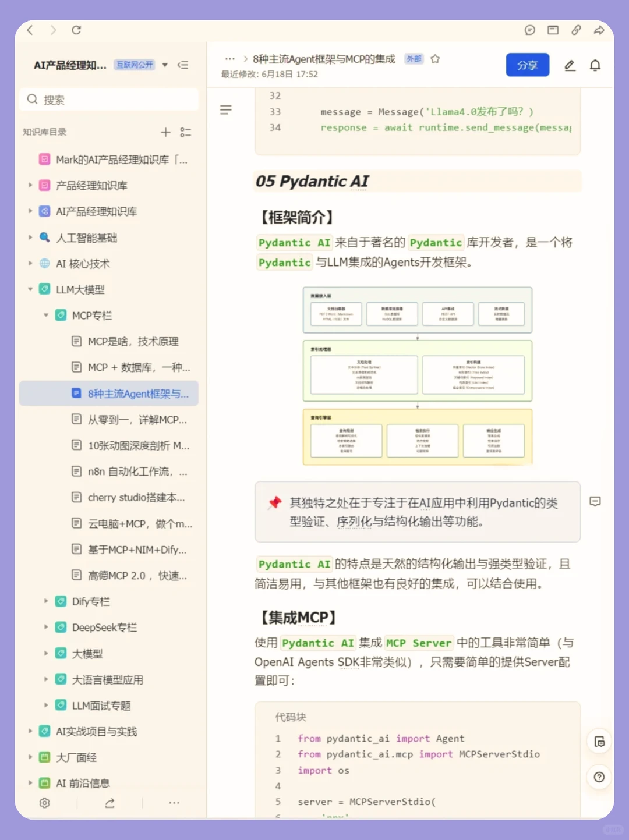The width and height of the screenshot is (629, 840).
Task: Open 大模型 folder
Action: pos(109,653)
